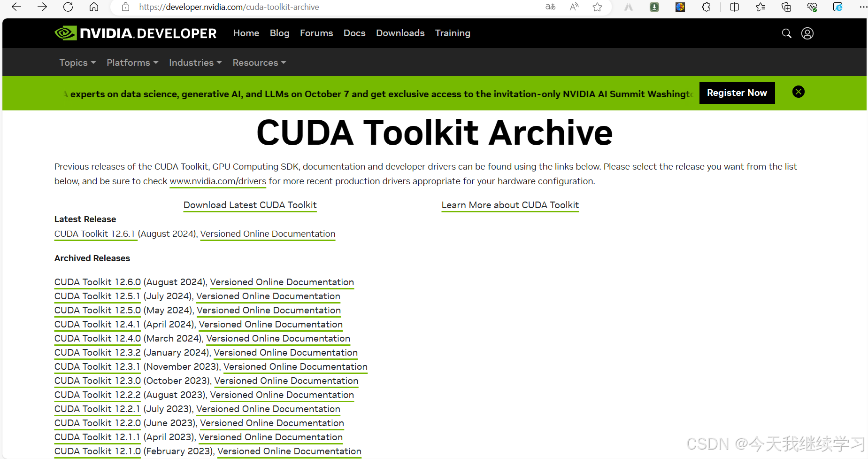The width and height of the screenshot is (868, 459).
Task: Open the Blog menu item
Action: (x=279, y=33)
